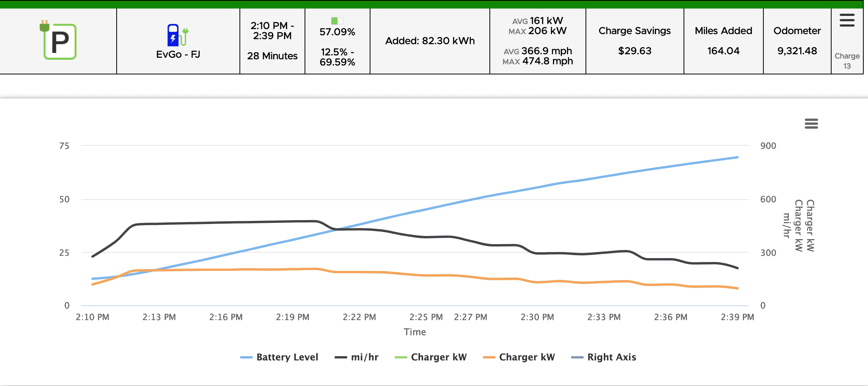Toggle the Battery Level legend series

[279, 357]
